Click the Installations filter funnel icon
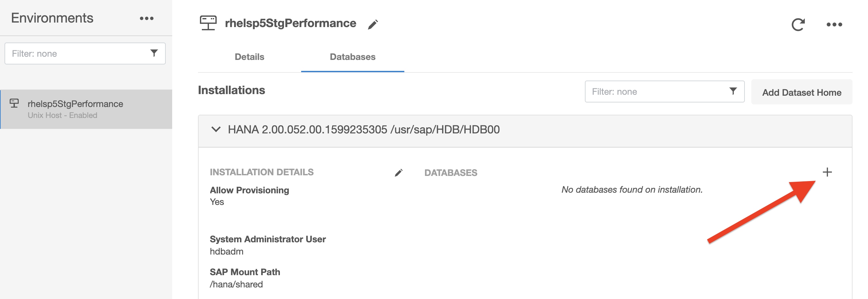The width and height of the screenshot is (868, 299). click(733, 91)
